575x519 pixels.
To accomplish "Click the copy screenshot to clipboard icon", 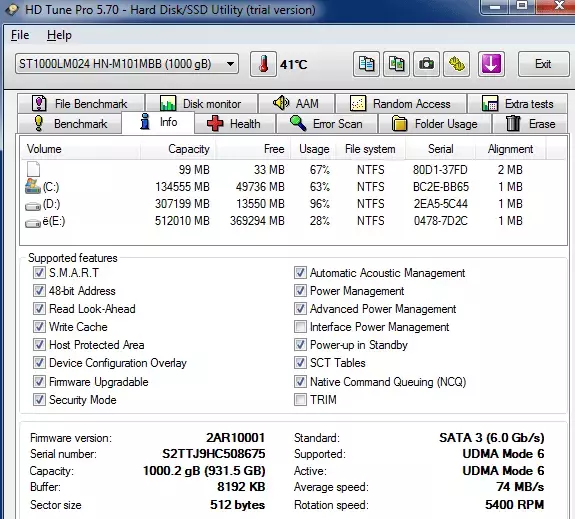I will point(396,64).
